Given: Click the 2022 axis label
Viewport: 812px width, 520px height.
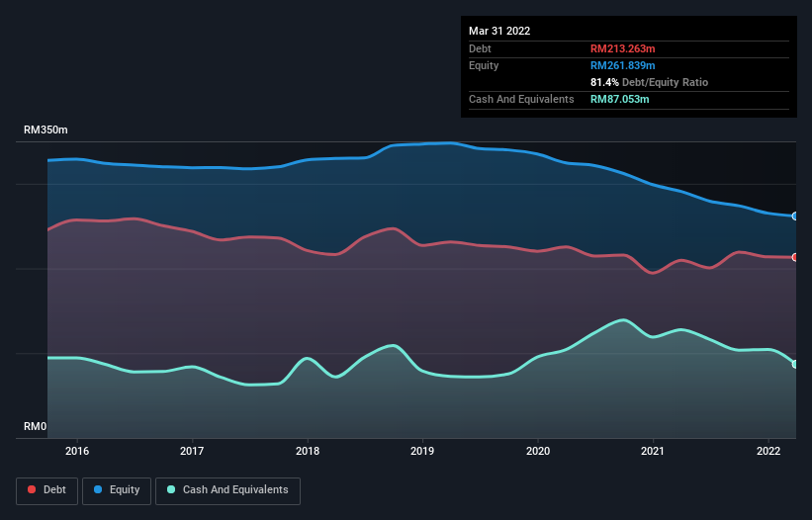Looking at the screenshot, I should tap(768, 451).
